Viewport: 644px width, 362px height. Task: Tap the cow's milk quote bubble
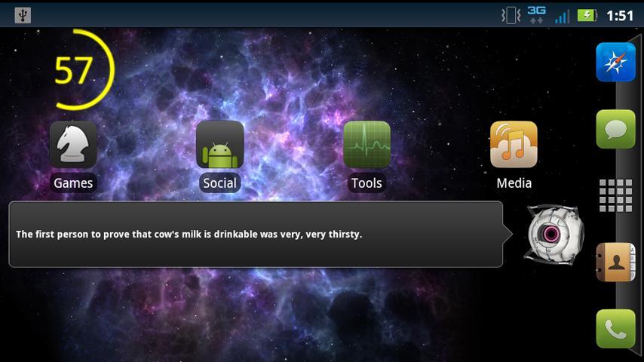tap(256, 235)
